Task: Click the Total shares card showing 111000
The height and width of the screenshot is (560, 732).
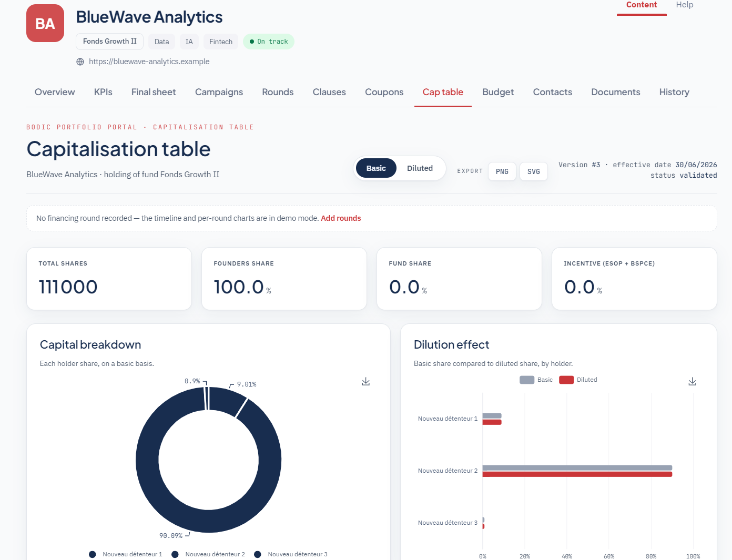Action: 109,279
